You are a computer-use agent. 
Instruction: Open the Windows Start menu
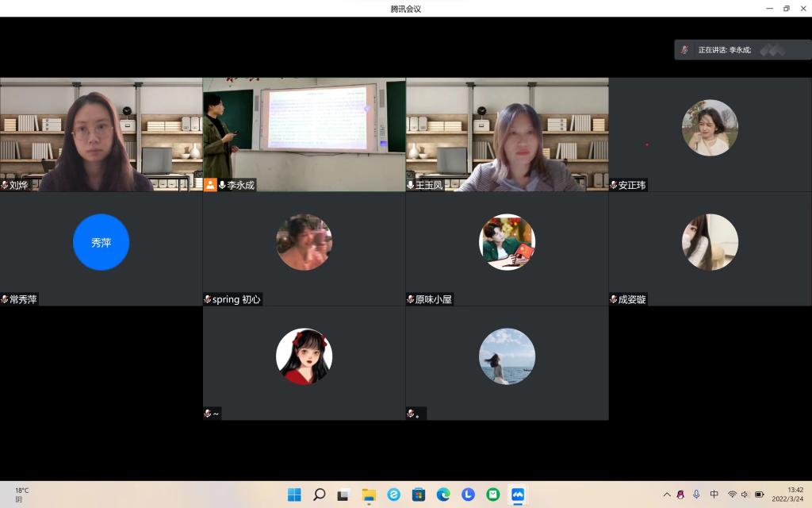pos(294,495)
